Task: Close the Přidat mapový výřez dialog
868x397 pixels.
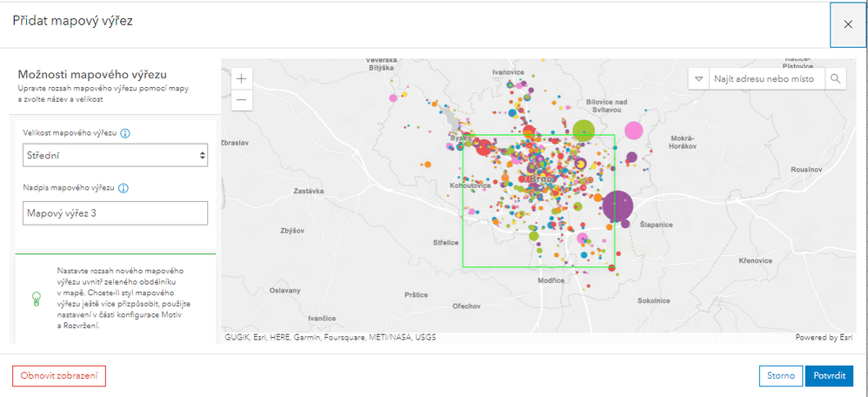Action: point(847,24)
